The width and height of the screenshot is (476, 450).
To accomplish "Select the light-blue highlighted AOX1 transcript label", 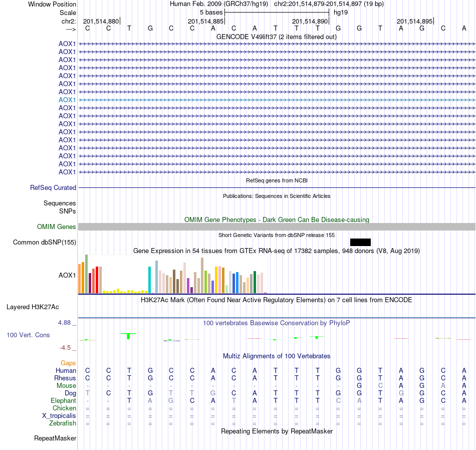I will click(67, 100).
